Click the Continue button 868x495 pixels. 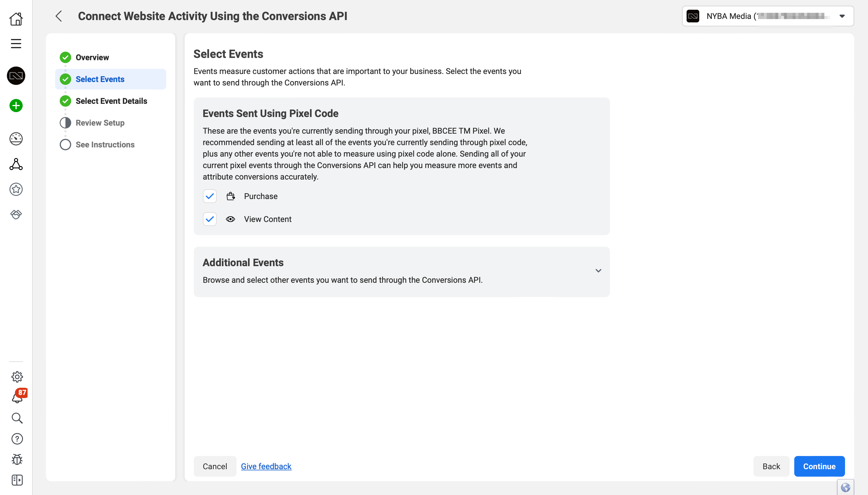click(x=819, y=466)
